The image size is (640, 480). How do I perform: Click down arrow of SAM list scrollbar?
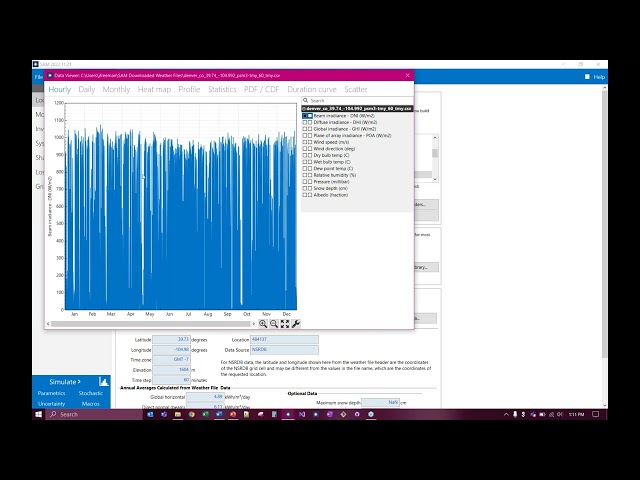tap(435, 179)
